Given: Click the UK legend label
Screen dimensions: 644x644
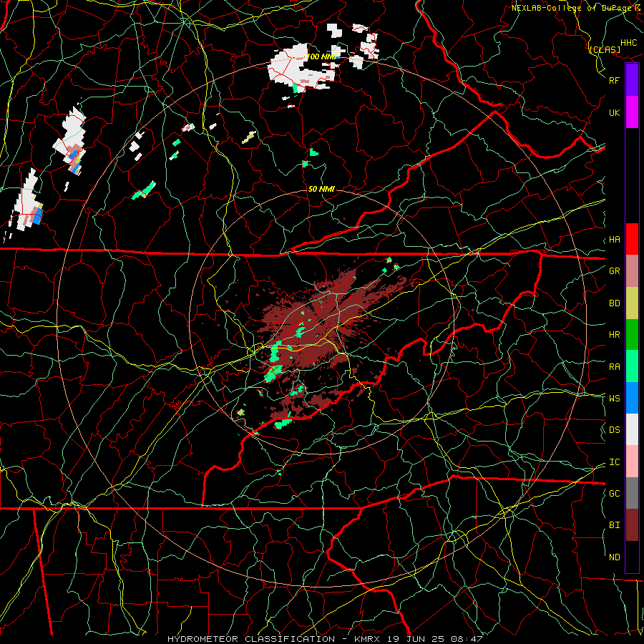Looking at the screenshot, I should click(615, 112).
